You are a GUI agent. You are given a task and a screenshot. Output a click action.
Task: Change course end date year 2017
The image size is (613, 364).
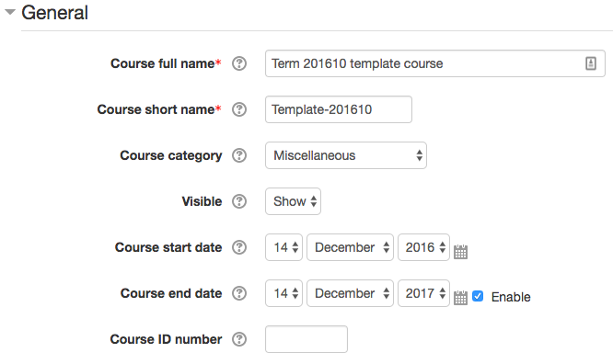[x=423, y=293]
